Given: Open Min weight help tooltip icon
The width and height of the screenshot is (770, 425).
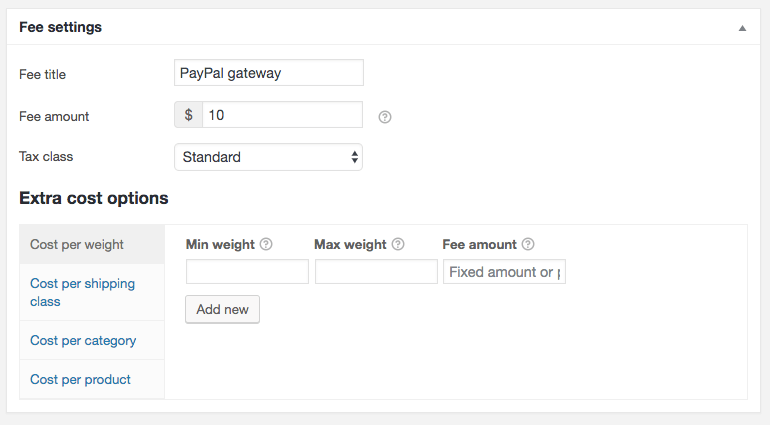Looking at the screenshot, I should [x=266, y=244].
